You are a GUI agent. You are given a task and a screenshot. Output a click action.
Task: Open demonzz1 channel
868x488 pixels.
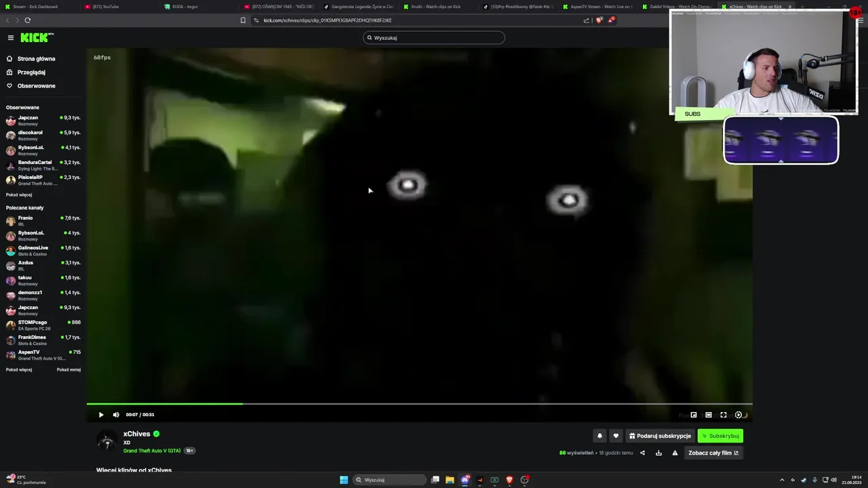[43, 296]
